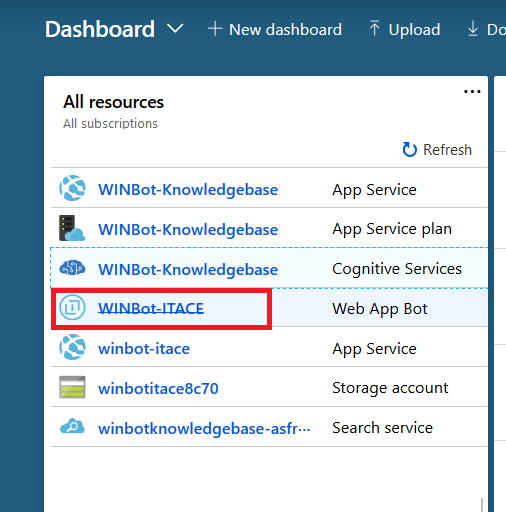Click App Service globe icon for WINBot-Knowledgebase
The image size is (506, 512).
click(72, 188)
